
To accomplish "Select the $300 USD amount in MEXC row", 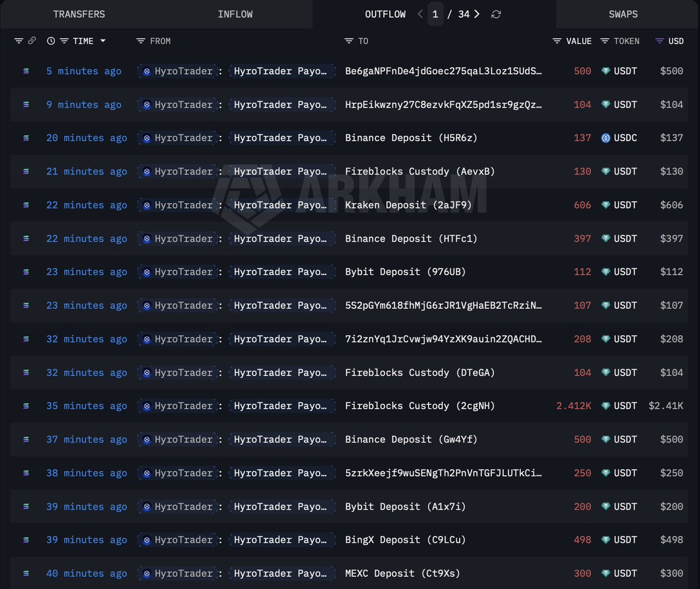I will [x=671, y=574].
